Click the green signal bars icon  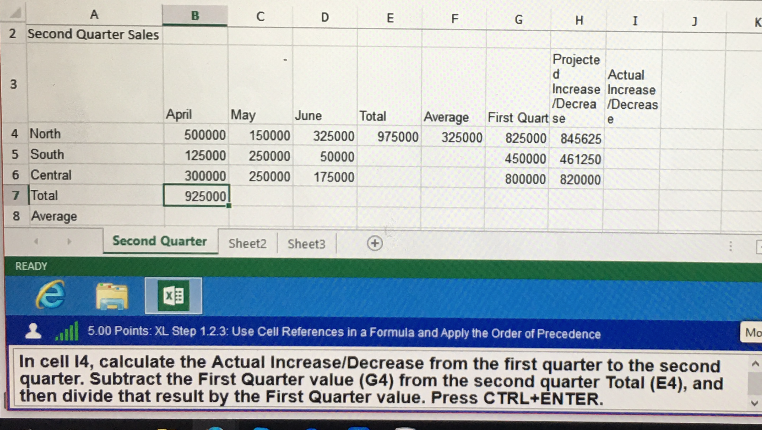pyautogui.click(x=67, y=334)
